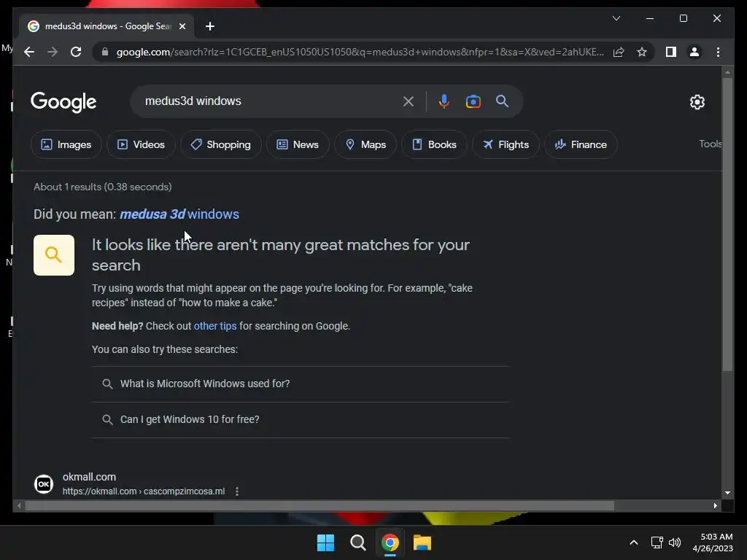The height and width of the screenshot is (560, 747).
Task: Switch to News results
Action: (298, 144)
